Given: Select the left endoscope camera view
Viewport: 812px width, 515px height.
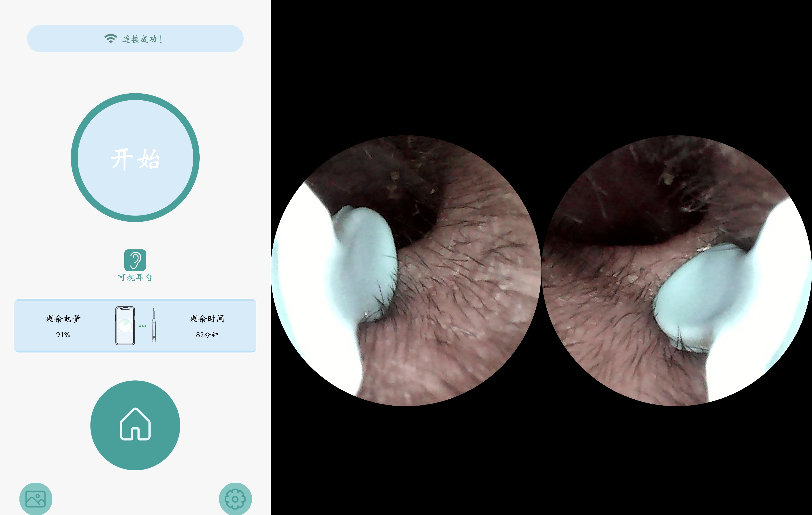Looking at the screenshot, I should click(x=406, y=270).
